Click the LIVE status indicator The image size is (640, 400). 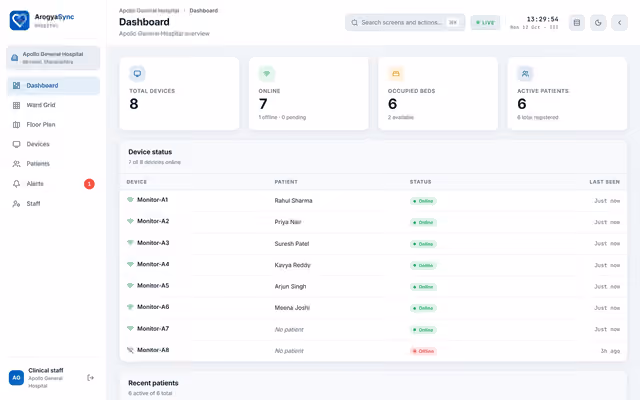click(485, 22)
